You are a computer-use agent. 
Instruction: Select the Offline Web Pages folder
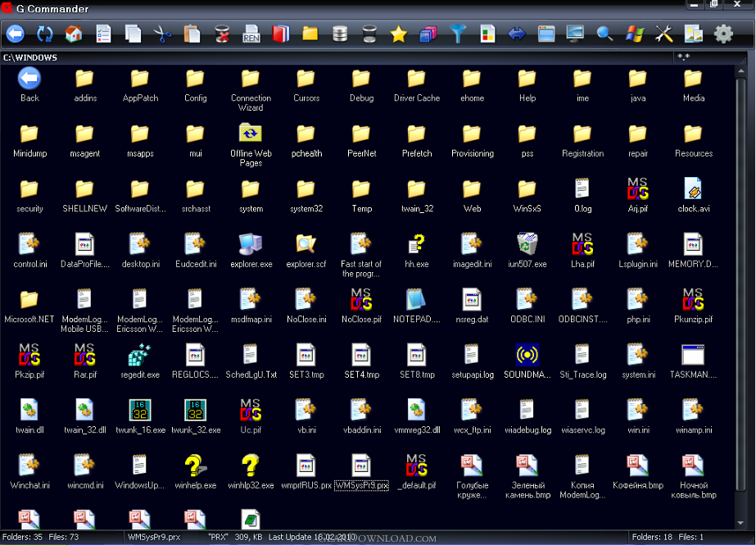(251, 146)
